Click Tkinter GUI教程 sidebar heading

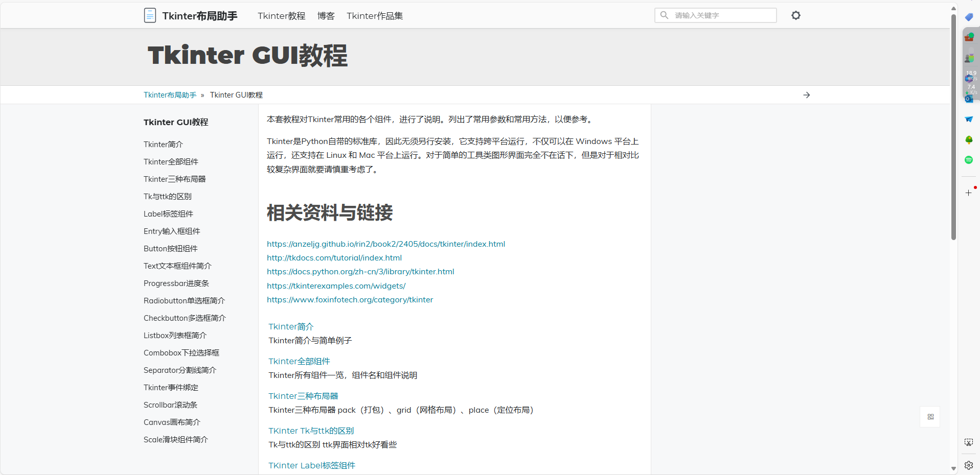point(176,122)
